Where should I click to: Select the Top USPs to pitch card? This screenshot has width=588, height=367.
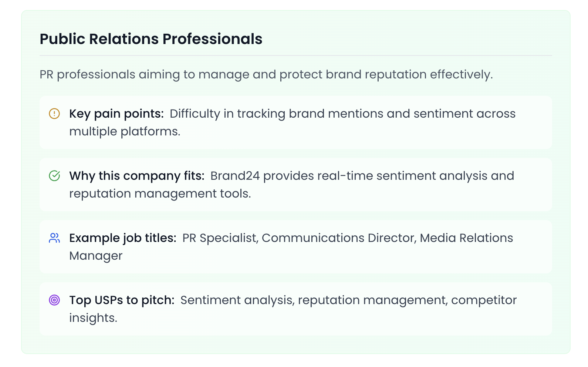coord(296,309)
